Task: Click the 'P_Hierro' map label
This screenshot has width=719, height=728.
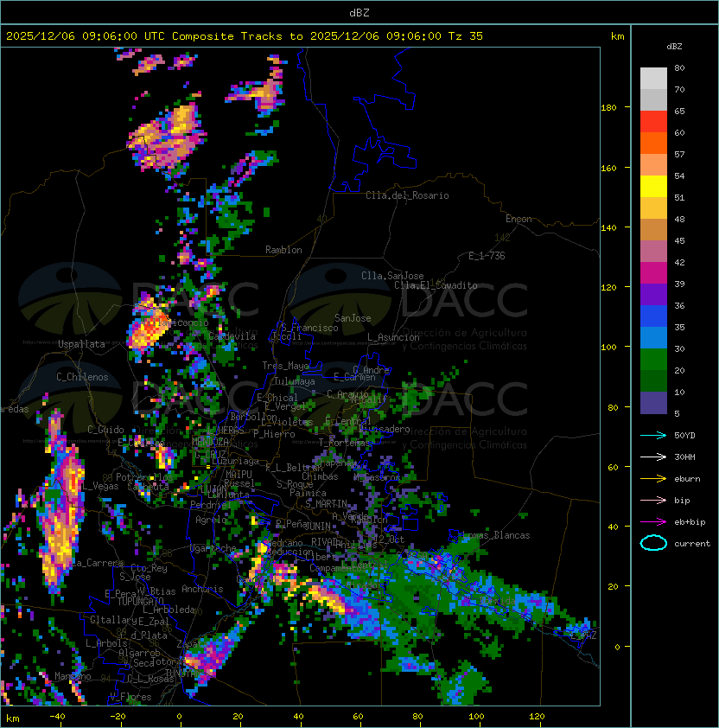Action: (274, 434)
